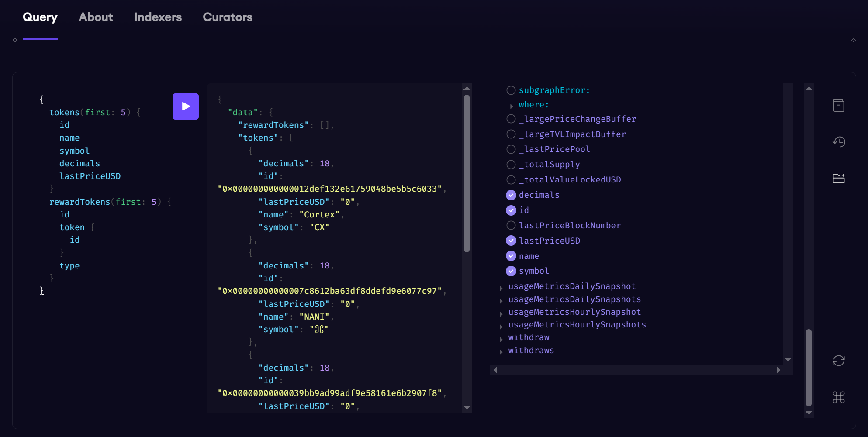Expand the where argument
This screenshot has width=868, height=437.
click(x=512, y=106)
